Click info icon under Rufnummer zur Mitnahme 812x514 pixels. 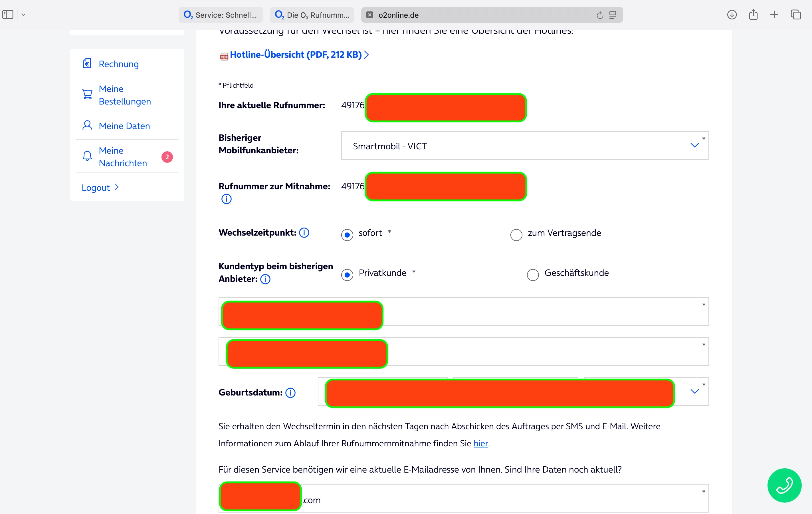(226, 199)
